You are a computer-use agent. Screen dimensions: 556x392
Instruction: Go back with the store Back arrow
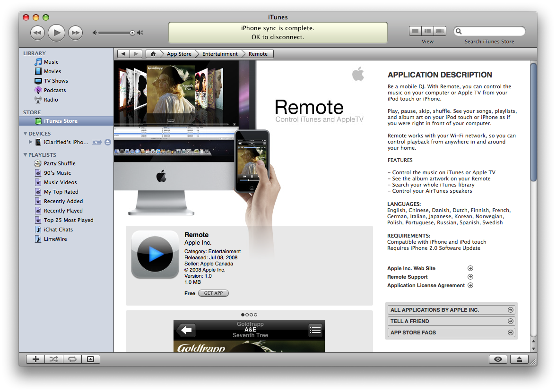tap(123, 54)
